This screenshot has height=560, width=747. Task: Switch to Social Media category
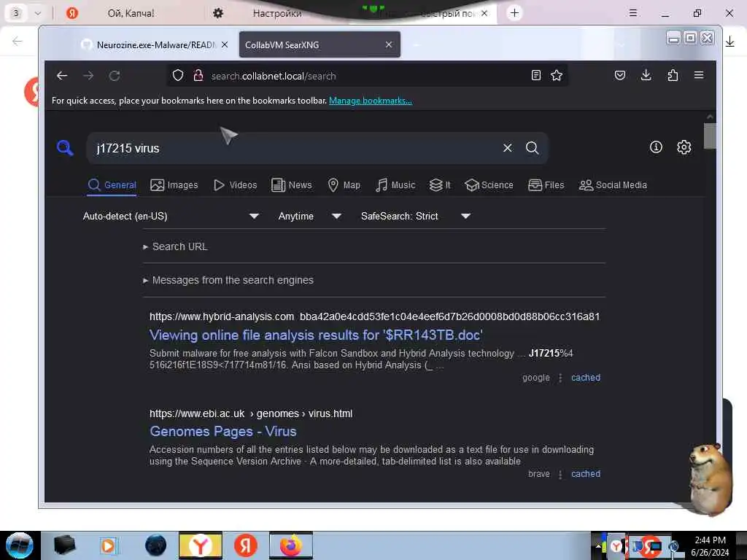pos(613,184)
